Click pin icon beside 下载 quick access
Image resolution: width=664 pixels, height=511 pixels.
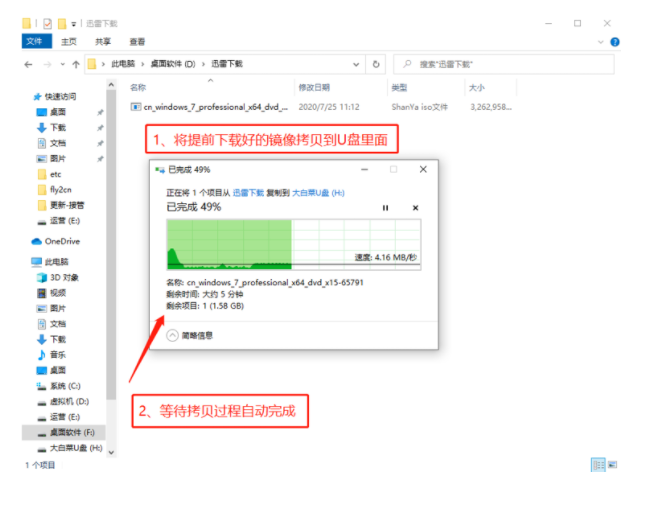[x=100, y=127]
